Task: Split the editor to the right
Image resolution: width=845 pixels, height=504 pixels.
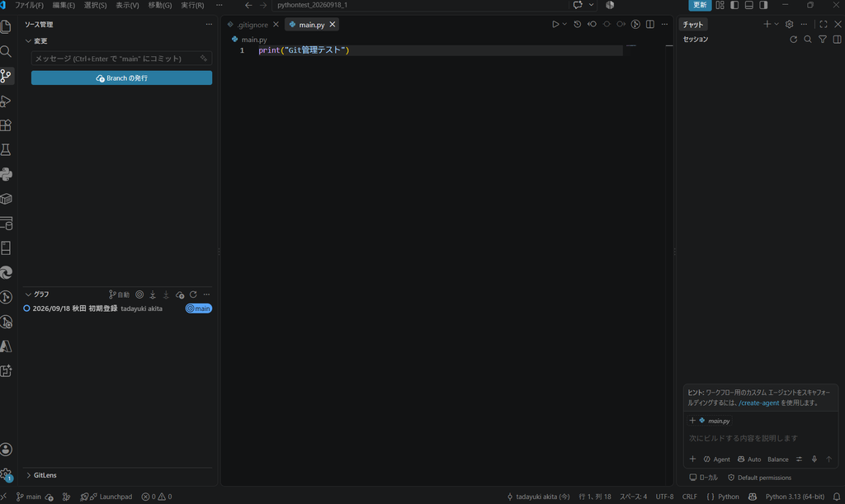Action: point(650,24)
